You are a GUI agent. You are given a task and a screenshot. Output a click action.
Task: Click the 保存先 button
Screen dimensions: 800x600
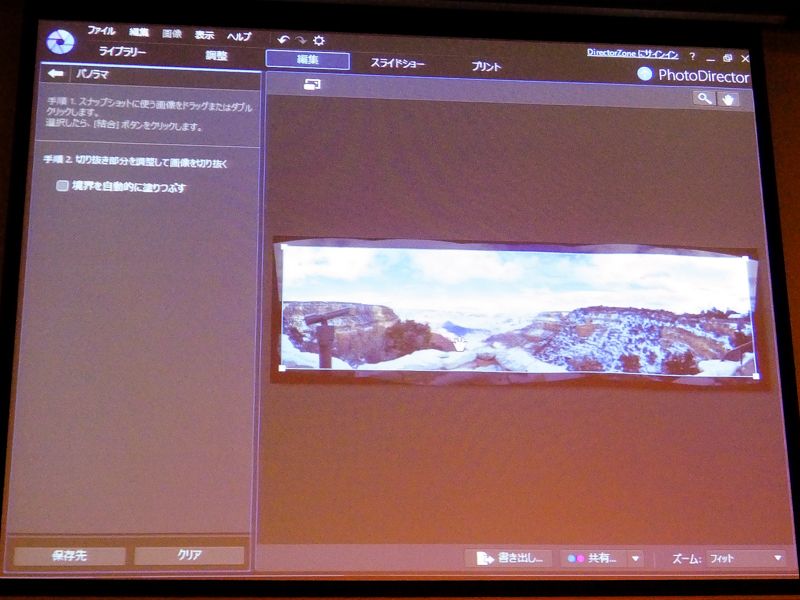(x=69, y=555)
